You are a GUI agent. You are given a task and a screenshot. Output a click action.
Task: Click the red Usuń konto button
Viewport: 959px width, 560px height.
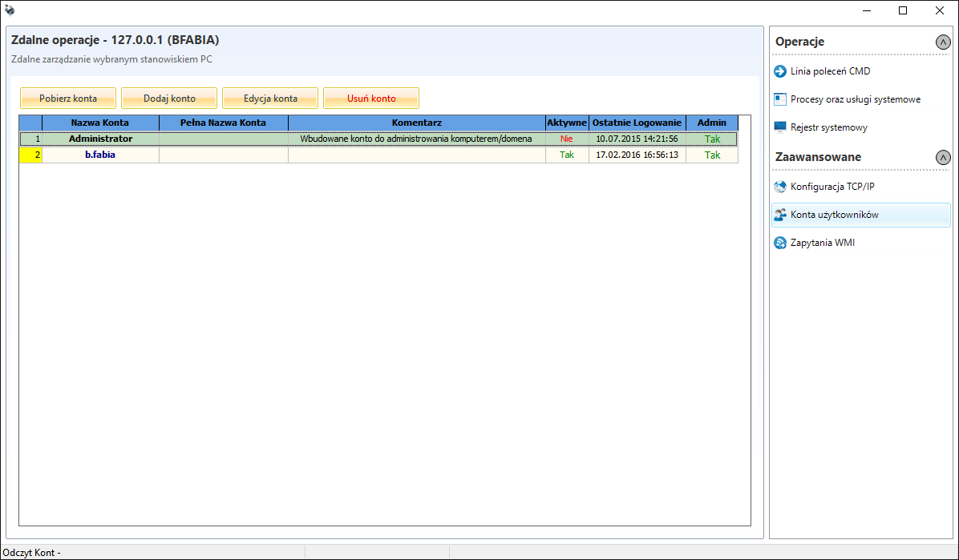(x=371, y=99)
